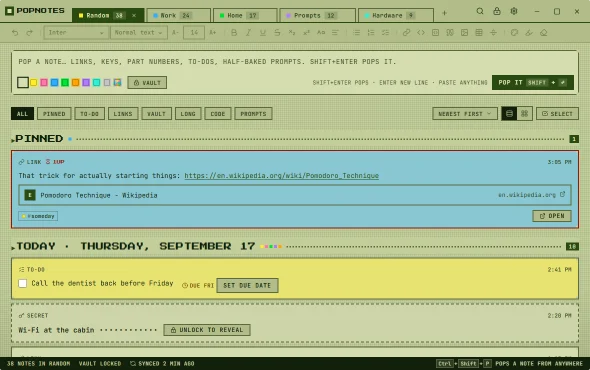The width and height of the screenshot is (590, 370).
Task: Toggle strikethrough formatting
Action: tap(277, 33)
